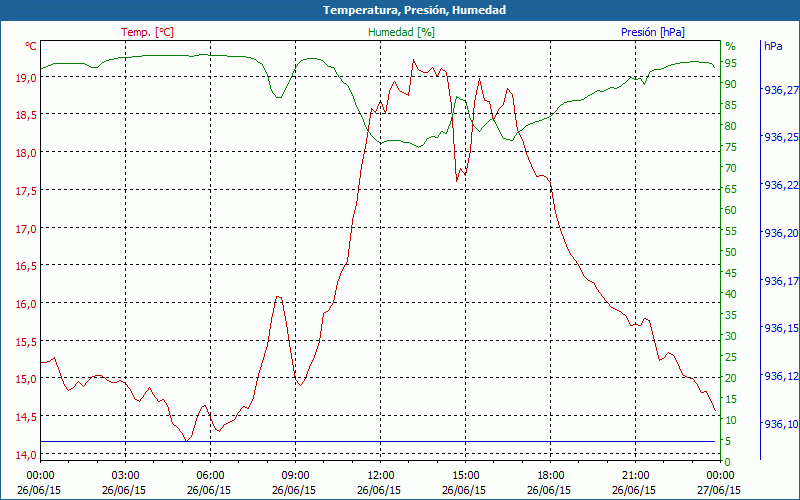Click the red °C axis unit label
The height and width of the screenshot is (500, 800).
point(31,46)
